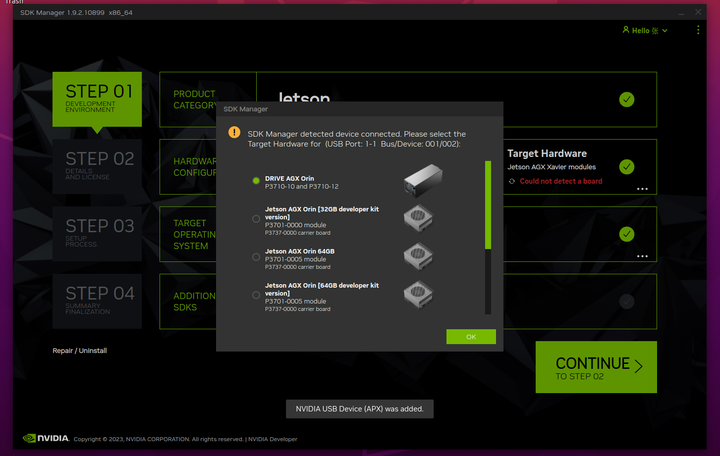
Task: Open the three-dot menu at top right
Action: click(698, 30)
